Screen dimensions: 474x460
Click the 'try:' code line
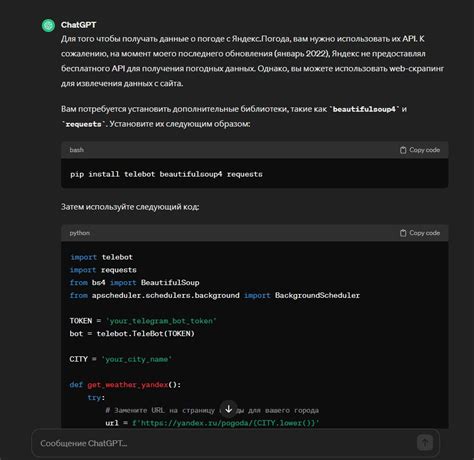click(96, 398)
